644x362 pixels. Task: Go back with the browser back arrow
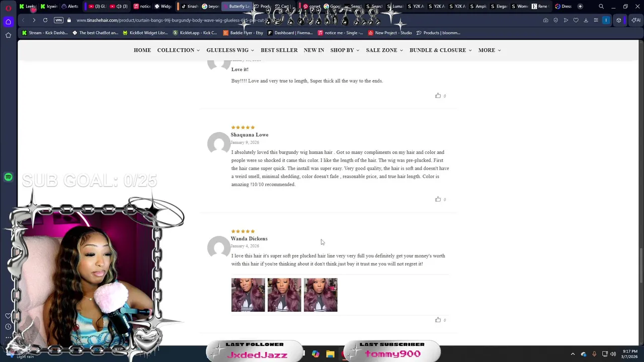coord(23,20)
